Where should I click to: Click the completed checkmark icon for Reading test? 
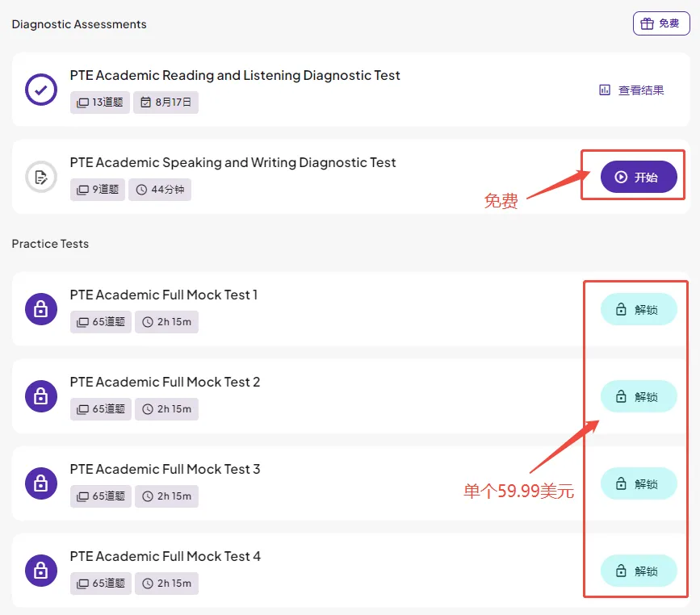pyautogui.click(x=41, y=90)
